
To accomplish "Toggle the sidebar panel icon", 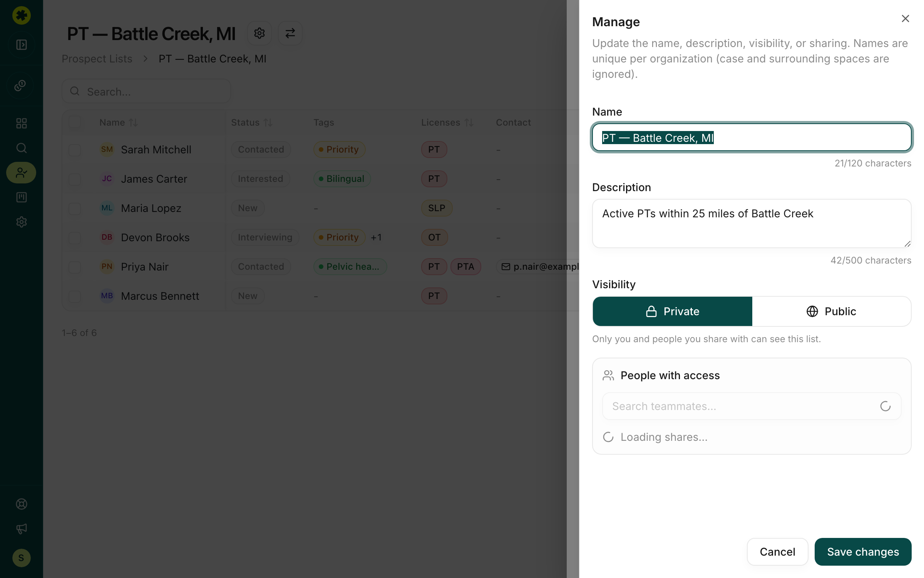I will tap(22, 45).
